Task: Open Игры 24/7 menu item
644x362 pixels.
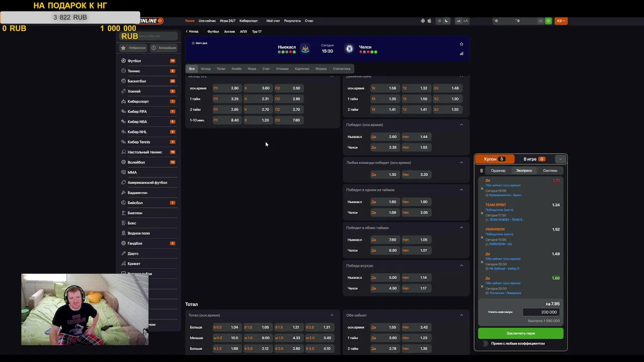Action: 227,21
